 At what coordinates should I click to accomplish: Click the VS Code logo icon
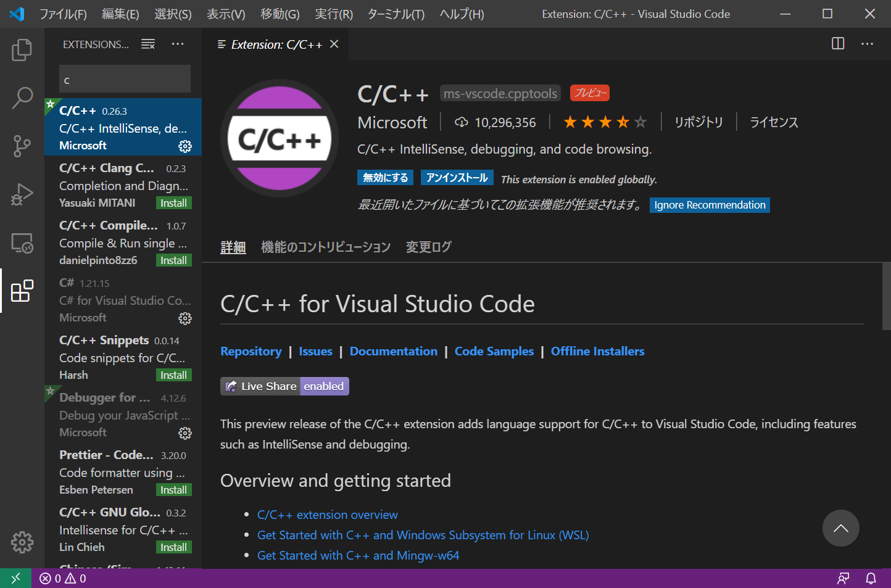pyautogui.click(x=17, y=14)
